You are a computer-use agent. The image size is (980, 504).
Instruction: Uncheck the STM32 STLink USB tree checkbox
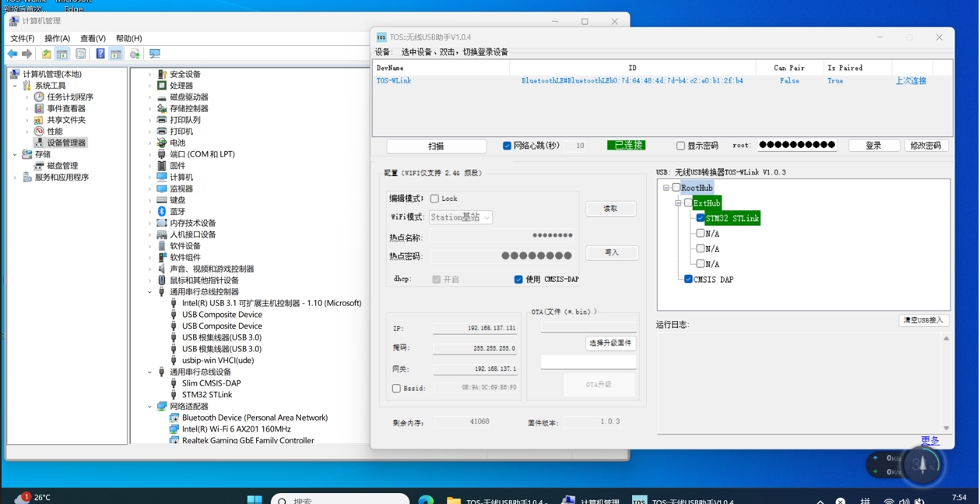click(x=701, y=218)
